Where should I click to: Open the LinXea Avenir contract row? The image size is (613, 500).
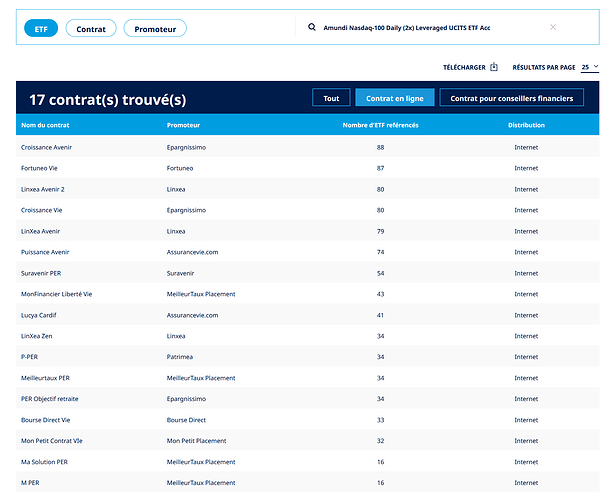(307, 231)
